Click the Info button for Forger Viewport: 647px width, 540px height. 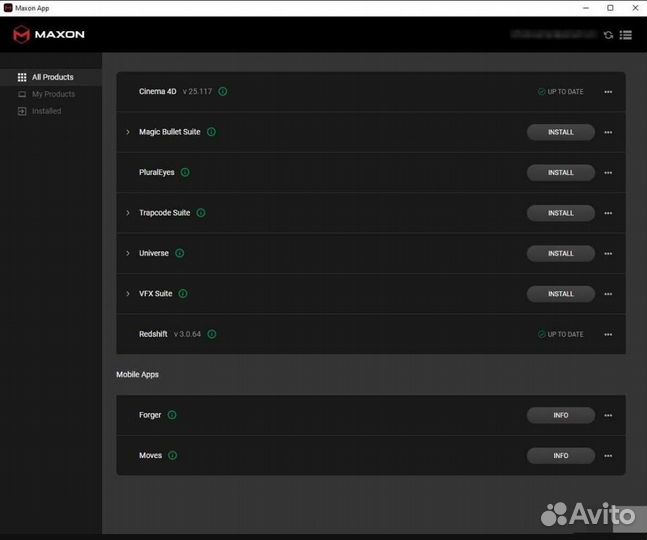(x=560, y=415)
